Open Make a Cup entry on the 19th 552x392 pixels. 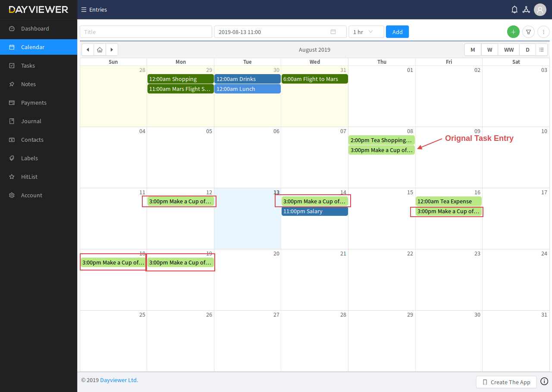coord(181,262)
